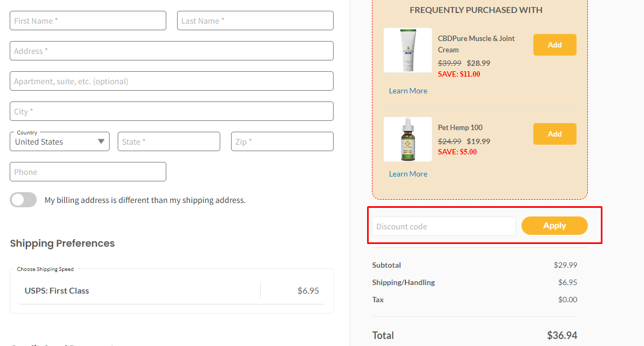Click the City input field
The width and height of the screenshot is (644, 346).
click(172, 111)
